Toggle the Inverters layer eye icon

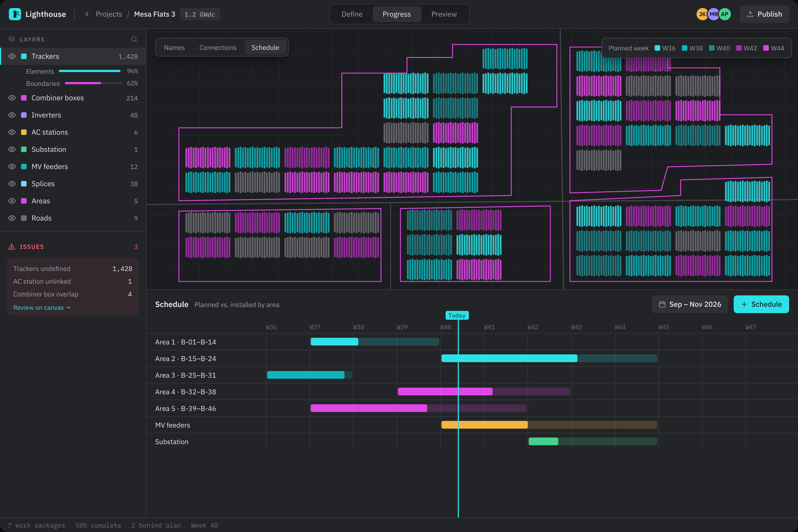tap(12, 115)
